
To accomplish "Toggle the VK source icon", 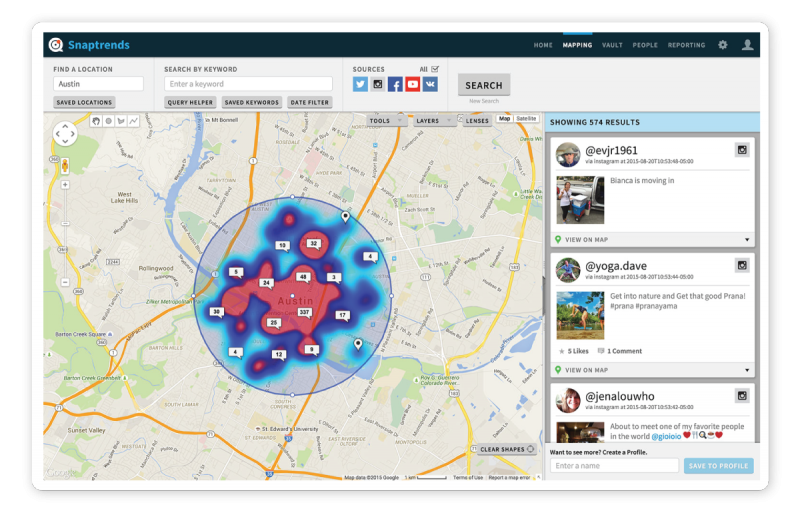I will click(430, 84).
